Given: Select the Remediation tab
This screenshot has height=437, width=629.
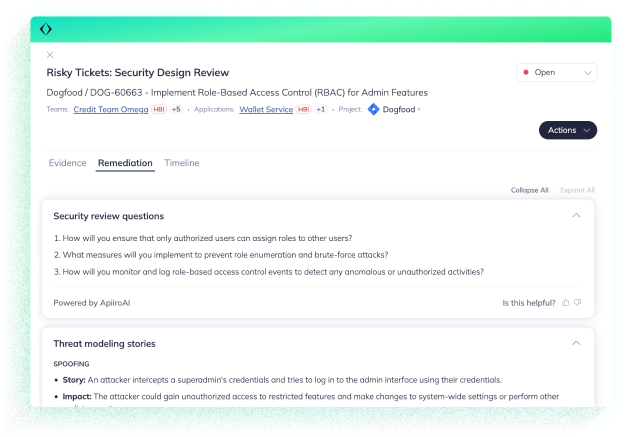Looking at the screenshot, I should 125,163.
